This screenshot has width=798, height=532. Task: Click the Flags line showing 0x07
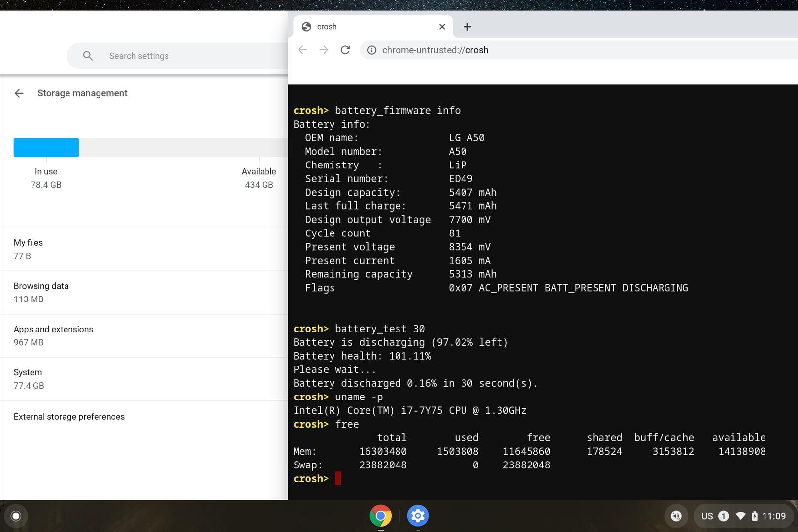[497, 288]
